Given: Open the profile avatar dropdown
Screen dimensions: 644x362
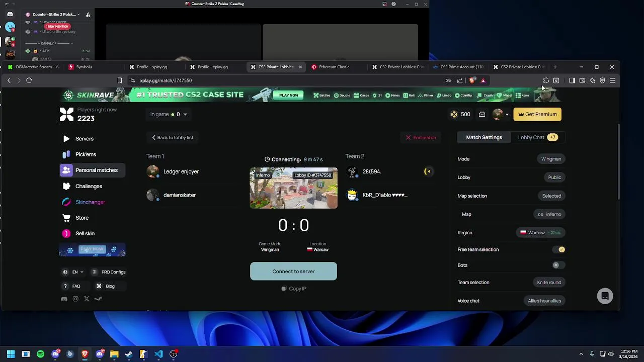Looking at the screenshot, I should coord(501,114).
